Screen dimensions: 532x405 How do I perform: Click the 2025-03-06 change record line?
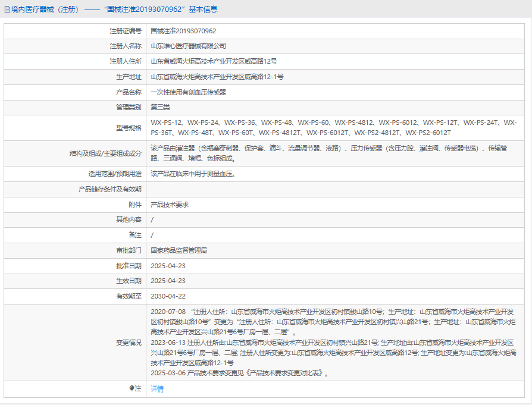[240, 373]
